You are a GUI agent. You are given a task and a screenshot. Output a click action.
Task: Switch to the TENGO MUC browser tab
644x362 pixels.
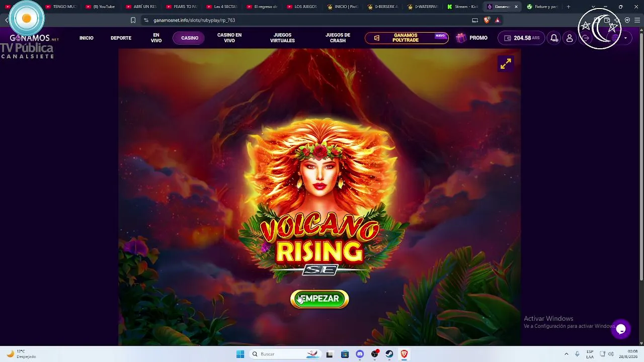pyautogui.click(x=61, y=7)
